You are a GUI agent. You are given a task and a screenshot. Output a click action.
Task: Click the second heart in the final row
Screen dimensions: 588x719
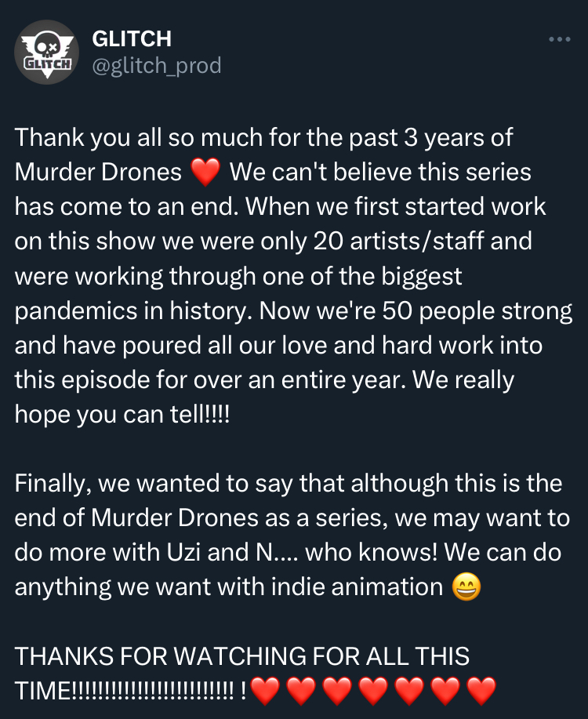[302, 691]
